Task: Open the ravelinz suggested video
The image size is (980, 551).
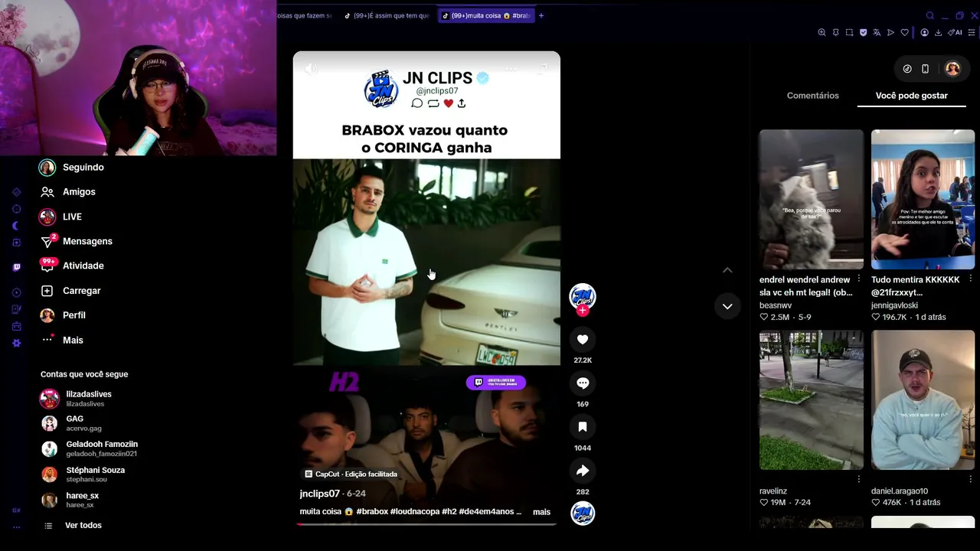Action: click(x=811, y=400)
